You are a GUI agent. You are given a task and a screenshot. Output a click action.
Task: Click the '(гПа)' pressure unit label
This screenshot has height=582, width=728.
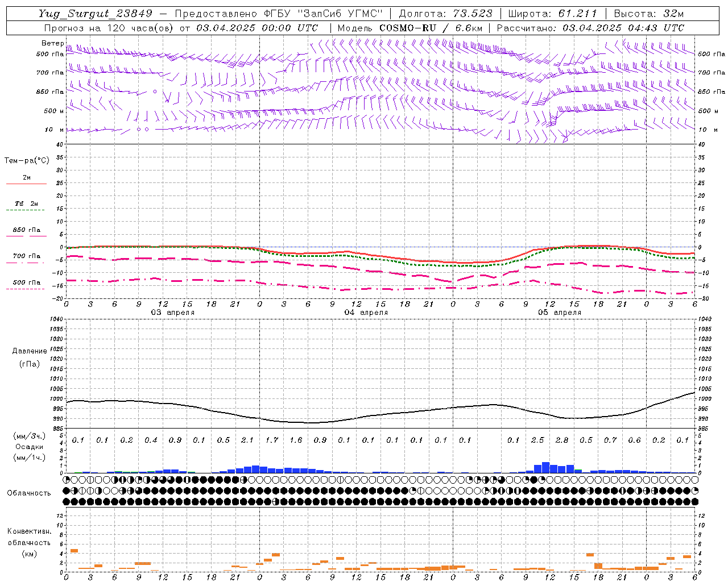(30, 364)
